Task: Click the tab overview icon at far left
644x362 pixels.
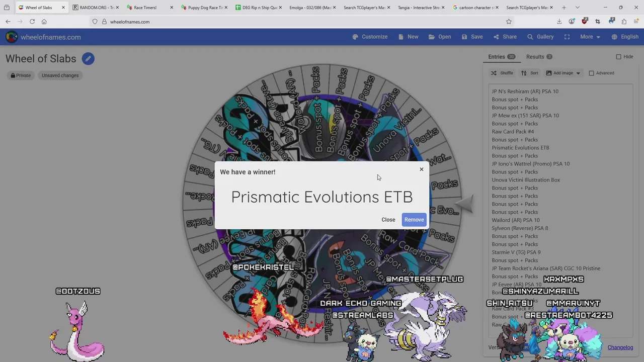Action: 7,8
